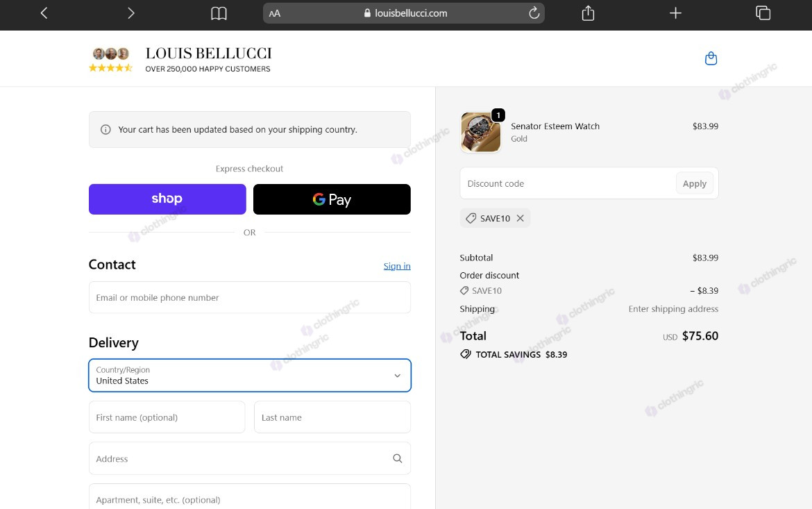Click the Louis Bellucci logo
Image resolution: width=812 pixels, height=509 pixels.
click(x=208, y=53)
